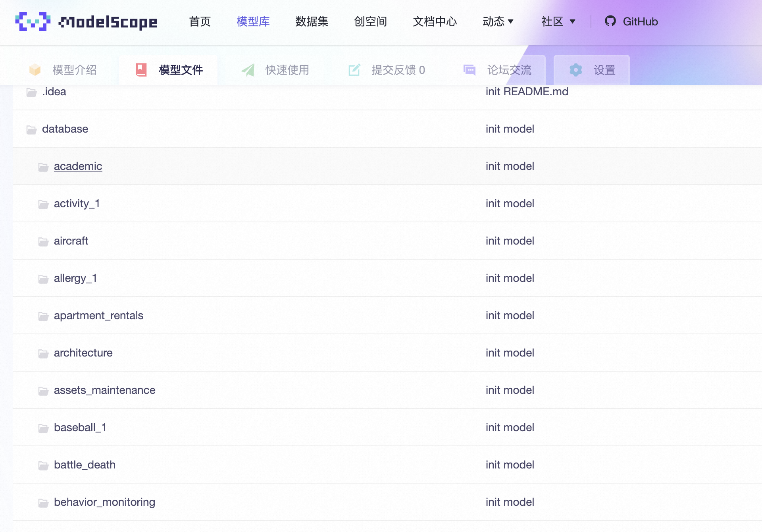Open the .idea folder
Screen dimensions: 762x532
tap(54, 92)
